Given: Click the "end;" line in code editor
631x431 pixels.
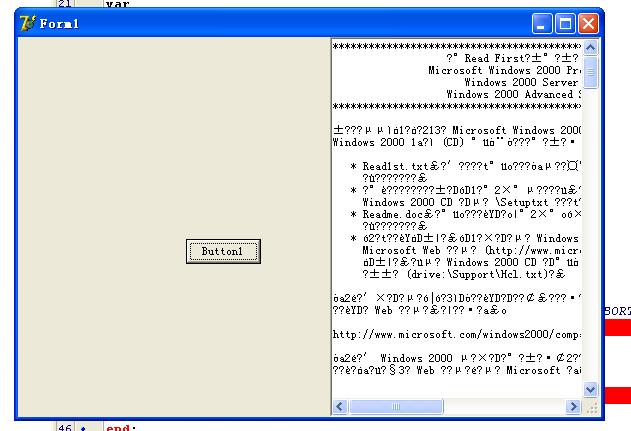Looking at the screenshot, I should (118, 427).
